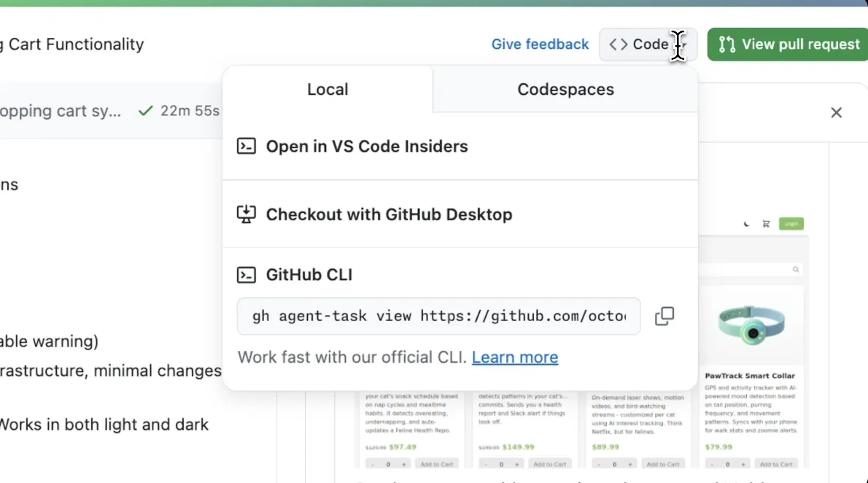Click the GitHub Desktop download icon
Image resolution: width=868 pixels, height=483 pixels.
247,215
